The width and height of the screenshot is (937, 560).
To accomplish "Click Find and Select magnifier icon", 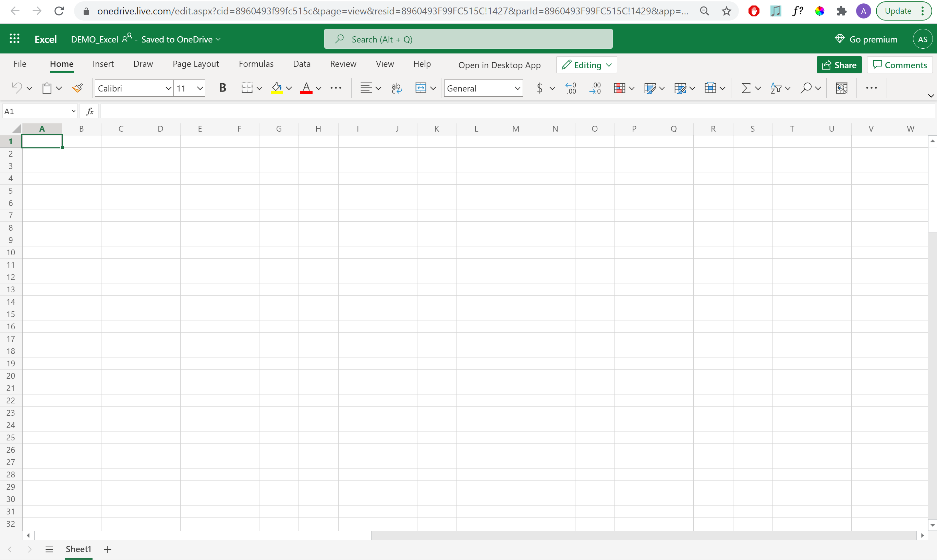I will pos(806,88).
